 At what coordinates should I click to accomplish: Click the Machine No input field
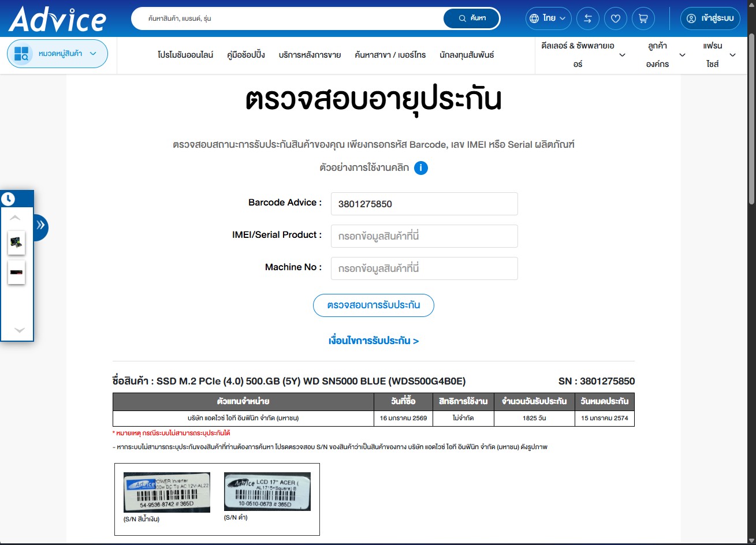(424, 268)
